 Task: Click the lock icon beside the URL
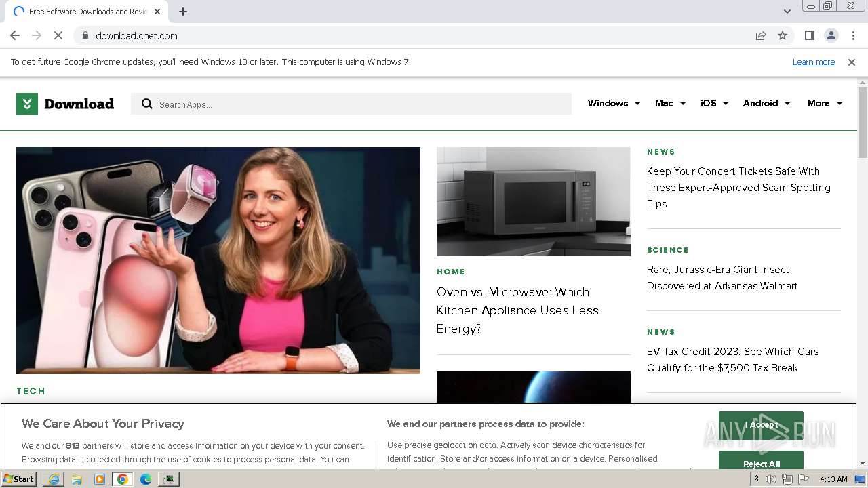pos(85,35)
